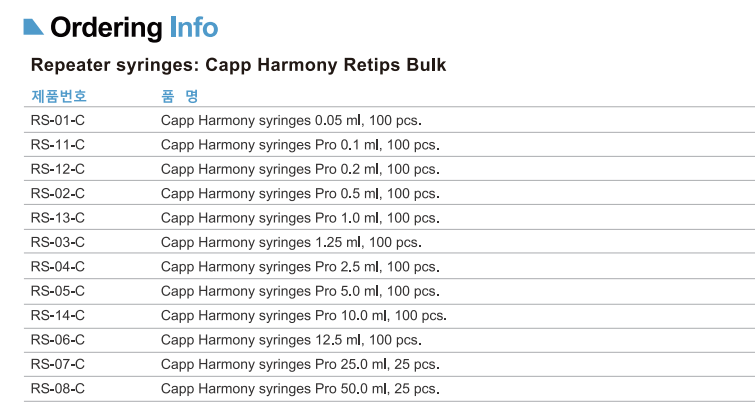
Task: Select the syringes Pro 0.5 ml description
Action: tap(300, 193)
